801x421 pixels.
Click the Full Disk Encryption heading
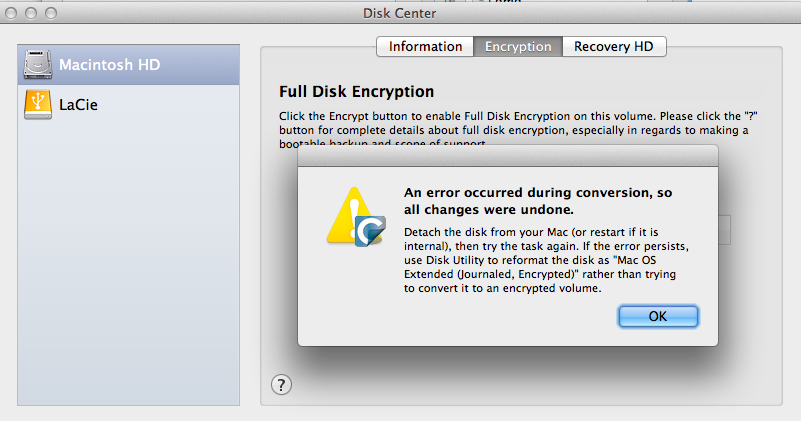356,93
